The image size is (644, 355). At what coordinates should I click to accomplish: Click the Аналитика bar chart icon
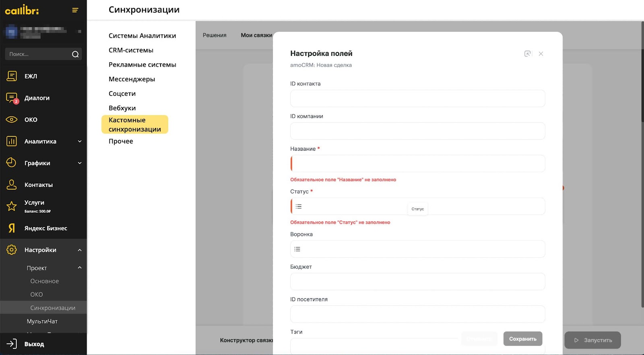tap(12, 141)
